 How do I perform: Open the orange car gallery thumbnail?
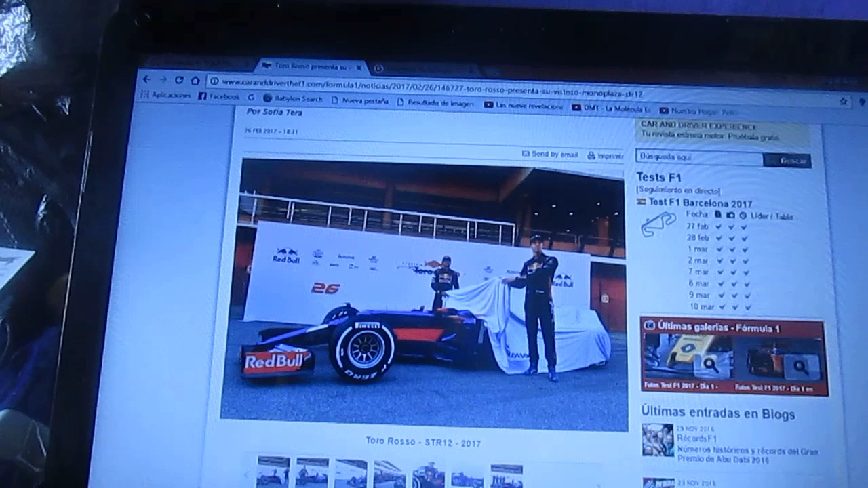(x=778, y=359)
